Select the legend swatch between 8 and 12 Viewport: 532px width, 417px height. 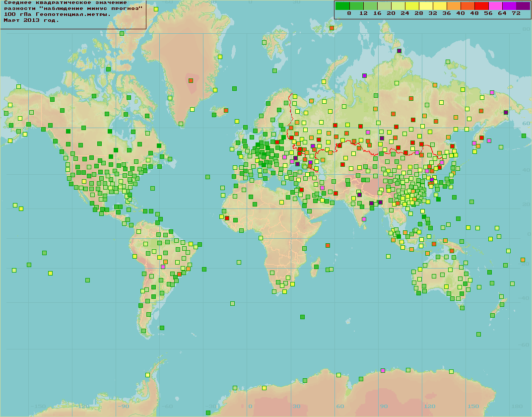click(356, 6)
